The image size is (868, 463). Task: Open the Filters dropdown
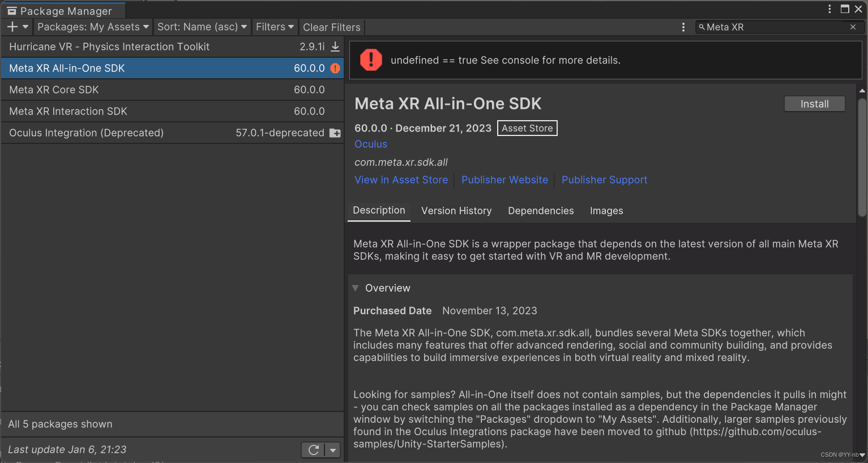click(x=275, y=27)
